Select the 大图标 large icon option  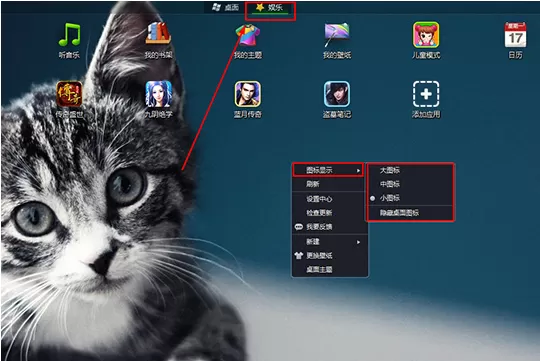point(410,170)
